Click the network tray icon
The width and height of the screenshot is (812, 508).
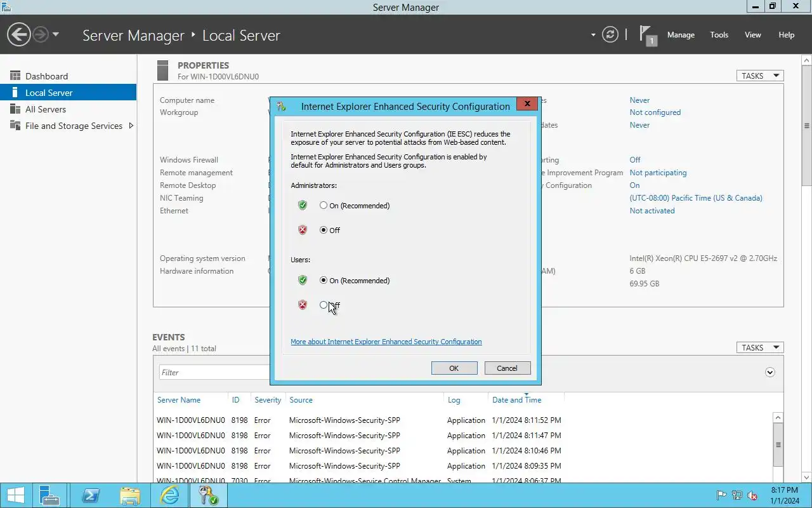(737, 495)
